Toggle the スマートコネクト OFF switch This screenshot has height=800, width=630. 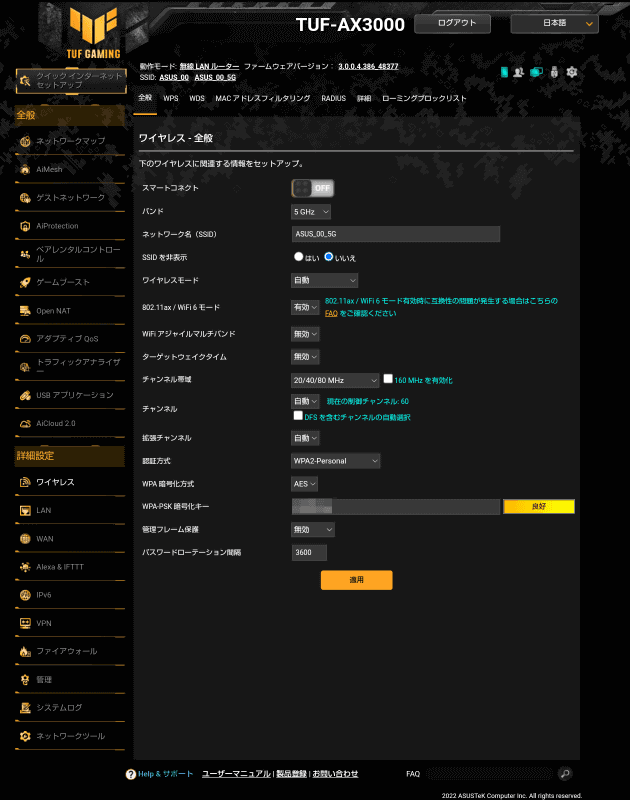313,188
